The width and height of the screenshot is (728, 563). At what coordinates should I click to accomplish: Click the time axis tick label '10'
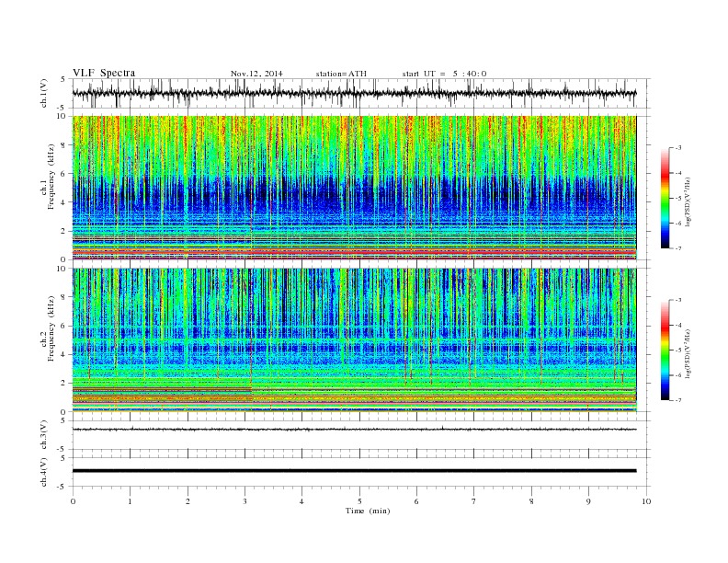646,501
